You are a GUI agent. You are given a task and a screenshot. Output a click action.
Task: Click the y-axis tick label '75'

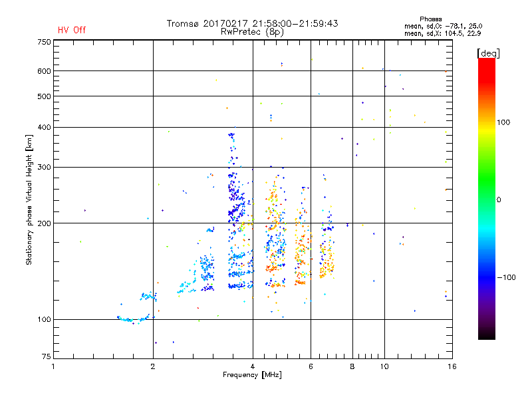point(47,356)
